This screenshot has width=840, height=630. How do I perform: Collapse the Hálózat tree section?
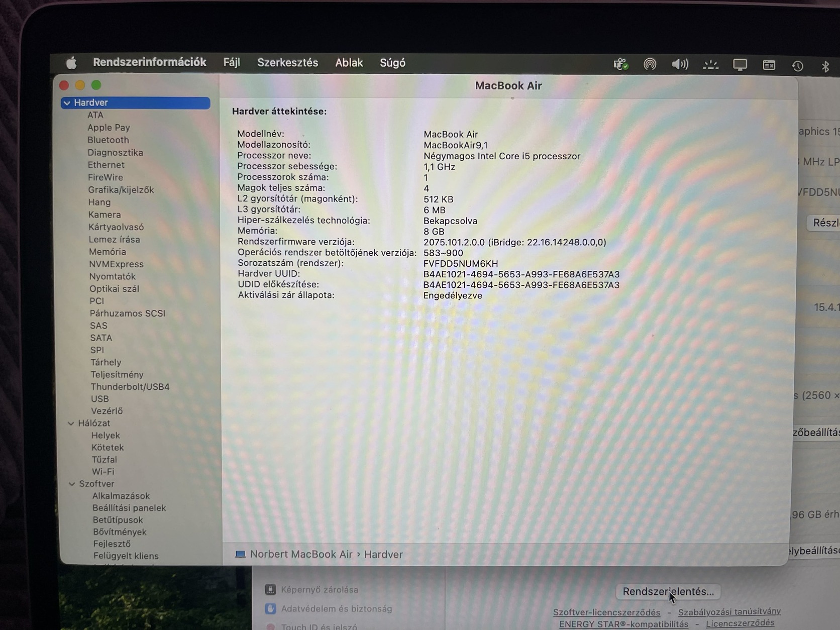tap(71, 424)
